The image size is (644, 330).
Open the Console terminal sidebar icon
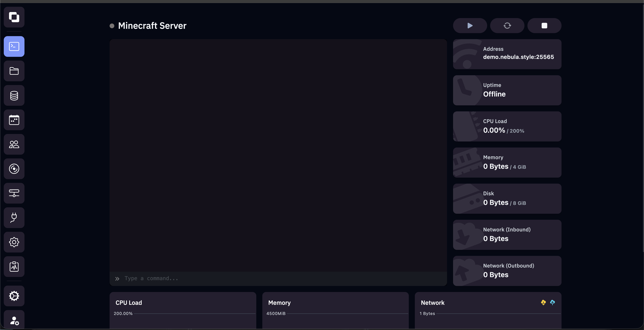click(x=14, y=46)
